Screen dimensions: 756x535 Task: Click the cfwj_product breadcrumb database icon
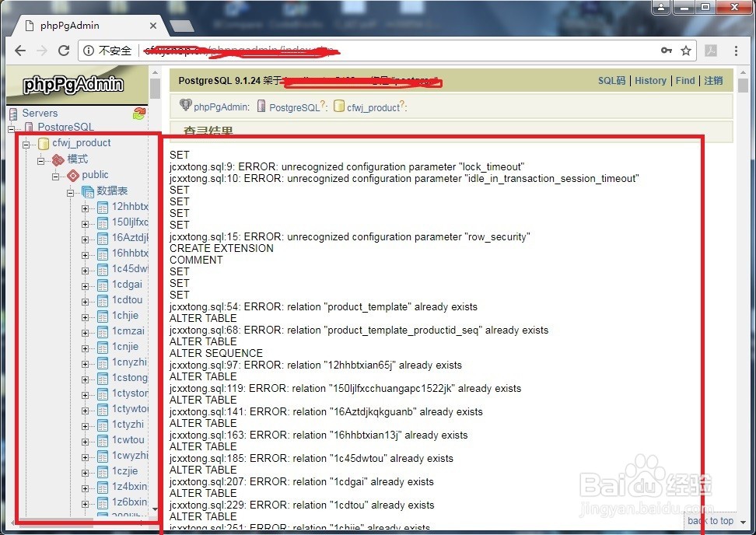tap(339, 106)
